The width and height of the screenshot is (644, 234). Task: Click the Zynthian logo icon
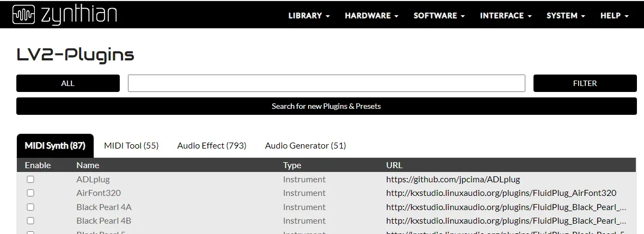(x=23, y=15)
